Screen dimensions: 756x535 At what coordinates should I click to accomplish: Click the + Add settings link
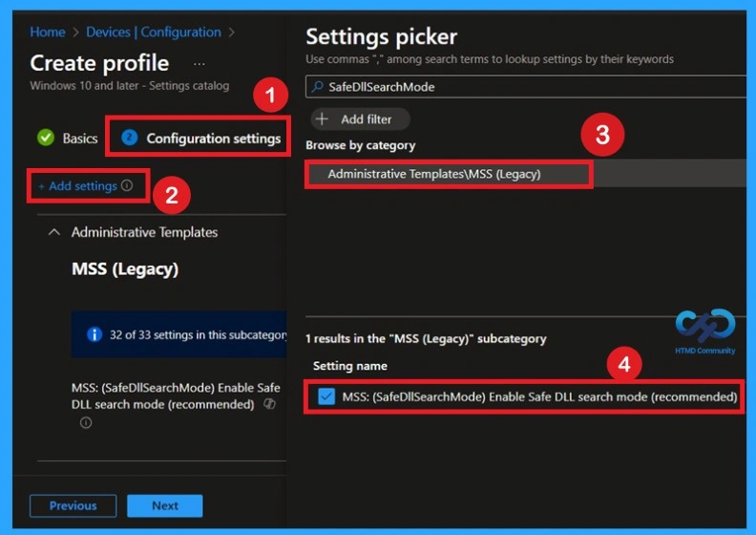point(77,185)
